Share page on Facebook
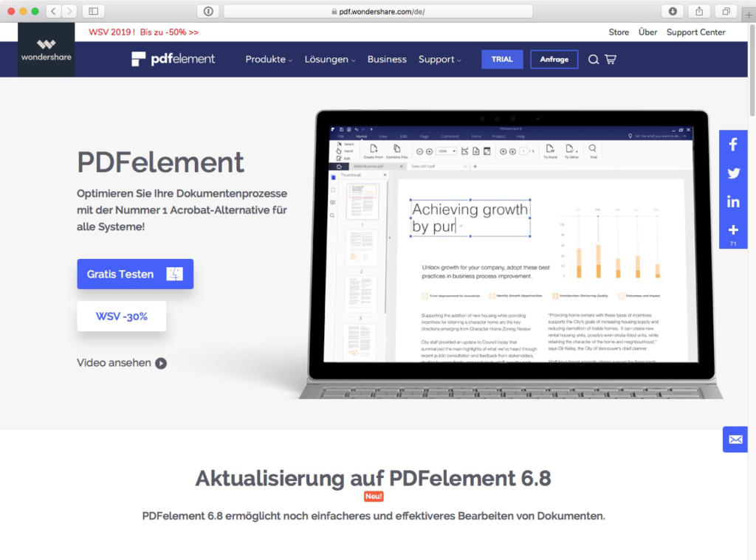Screen dimensions: 756x560 [733, 145]
